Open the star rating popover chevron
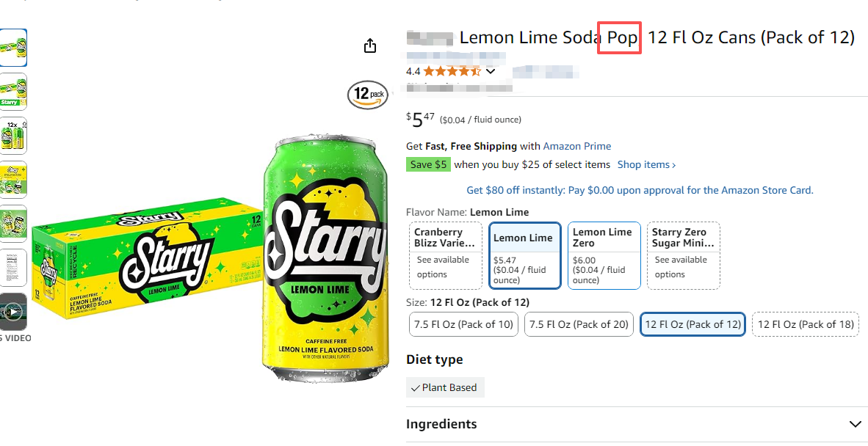The height and width of the screenshot is (446, 868). click(x=491, y=71)
